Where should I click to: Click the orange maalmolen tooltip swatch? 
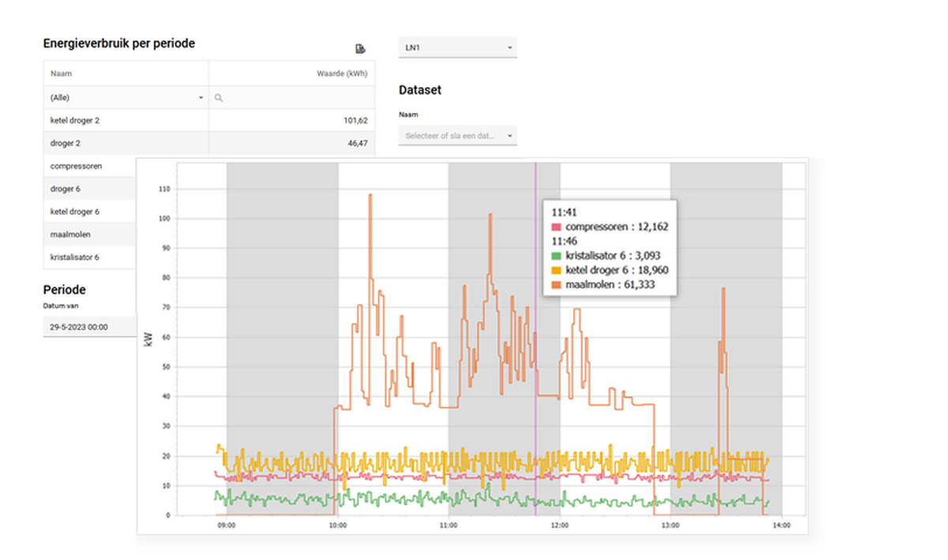pos(556,284)
